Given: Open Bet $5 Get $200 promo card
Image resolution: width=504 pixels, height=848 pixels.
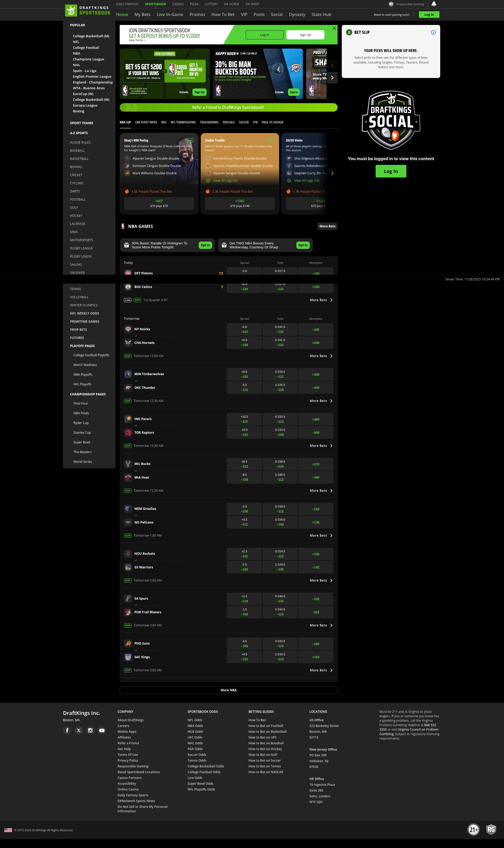Looking at the screenshot, I should (x=165, y=74).
